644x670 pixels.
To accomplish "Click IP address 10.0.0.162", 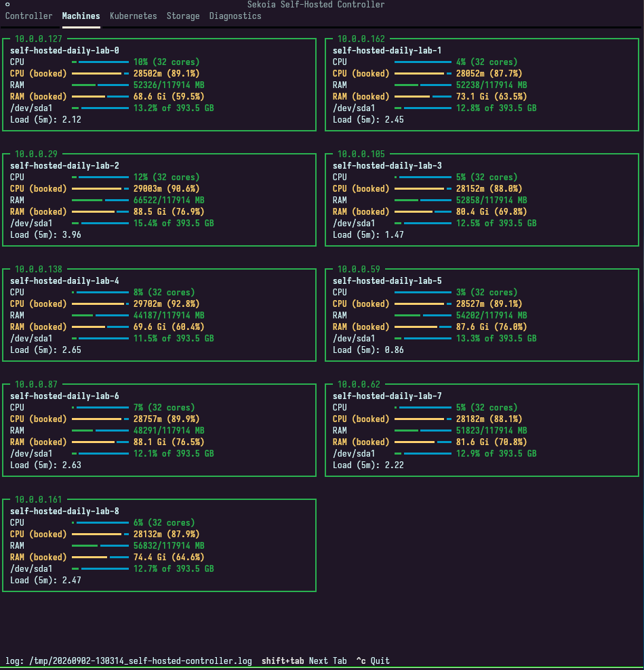I will [361, 39].
